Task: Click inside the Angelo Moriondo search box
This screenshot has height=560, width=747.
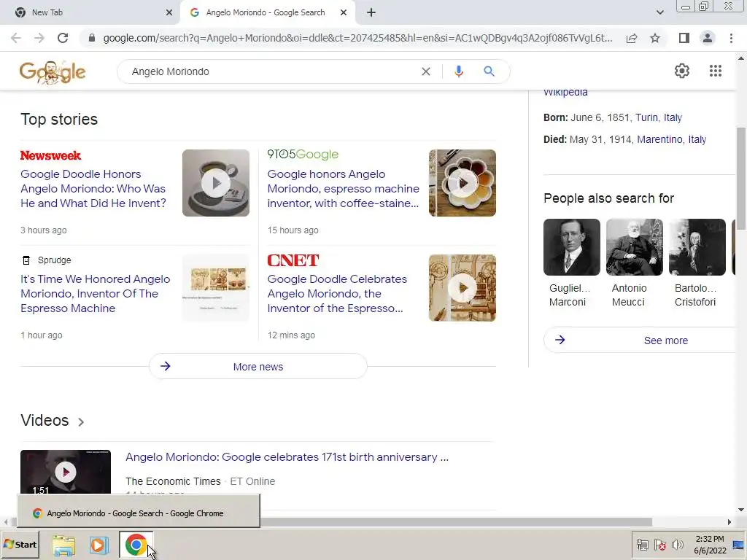Action: (271, 71)
